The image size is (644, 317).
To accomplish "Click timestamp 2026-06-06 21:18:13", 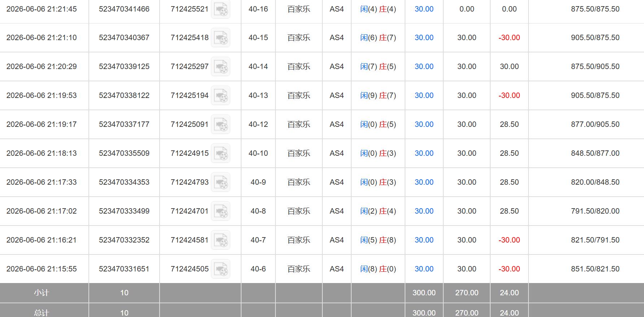I will 42,153.
